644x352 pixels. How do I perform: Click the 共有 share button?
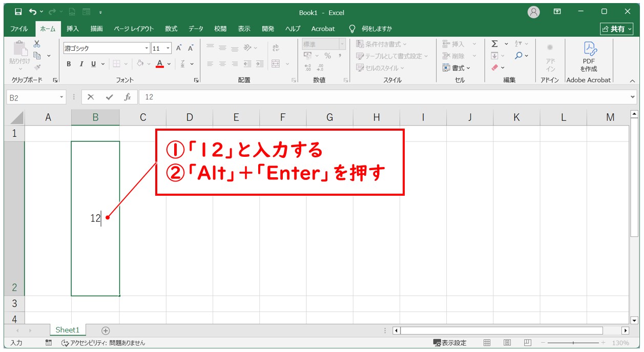tap(617, 29)
